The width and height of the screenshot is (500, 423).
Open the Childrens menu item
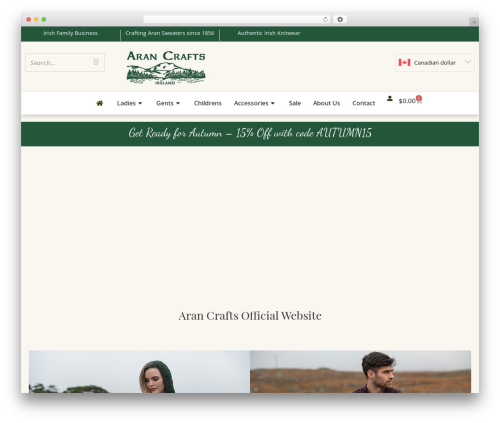point(208,103)
